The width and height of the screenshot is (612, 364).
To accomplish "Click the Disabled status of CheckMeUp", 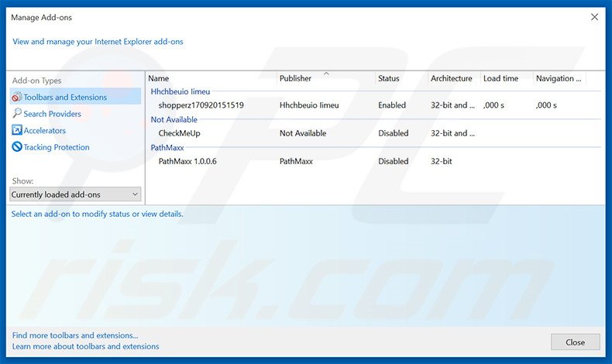I will coord(393,133).
